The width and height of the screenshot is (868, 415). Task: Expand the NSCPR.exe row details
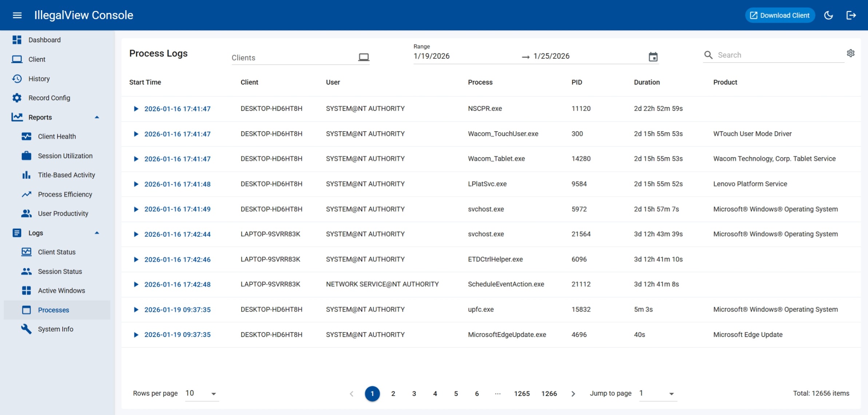(x=136, y=109)
